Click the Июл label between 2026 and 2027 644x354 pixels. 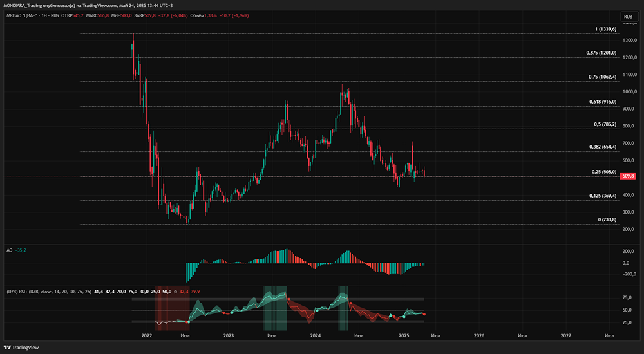point(522,335)
